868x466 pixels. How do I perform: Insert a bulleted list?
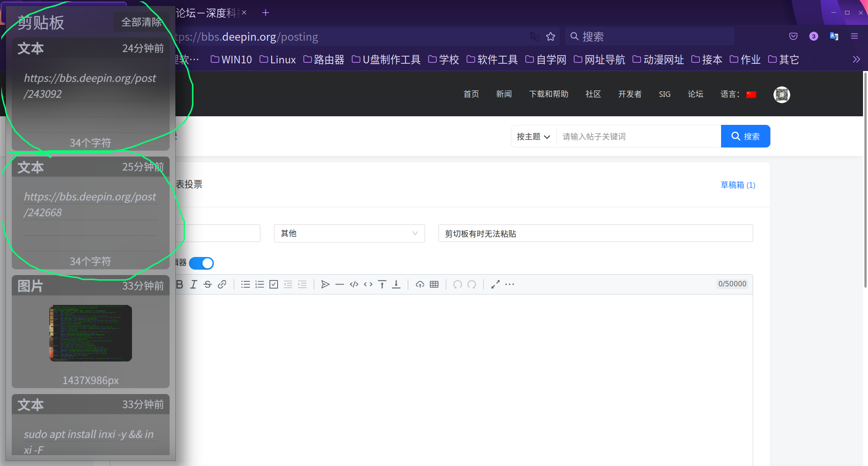point(245,284)
